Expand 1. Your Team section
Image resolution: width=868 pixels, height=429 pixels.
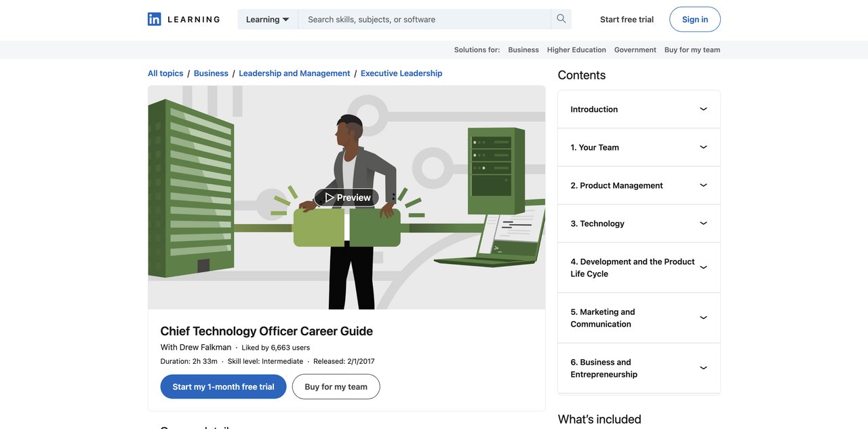click(x=639, y=147)
